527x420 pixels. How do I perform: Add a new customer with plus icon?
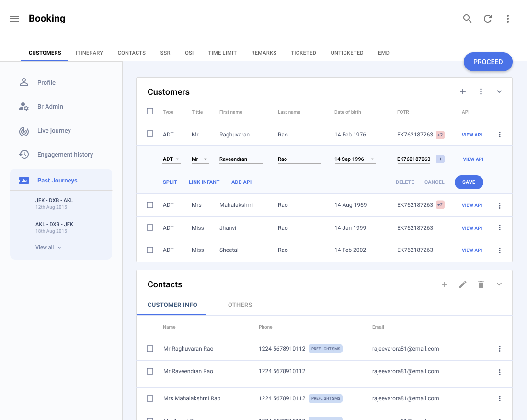point(463,92)
